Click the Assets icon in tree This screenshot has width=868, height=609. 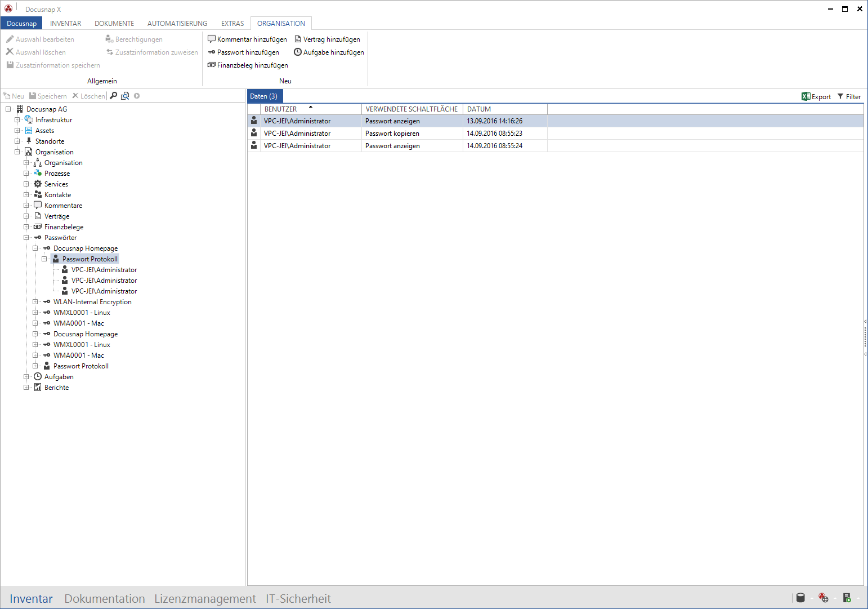point(29,130)
